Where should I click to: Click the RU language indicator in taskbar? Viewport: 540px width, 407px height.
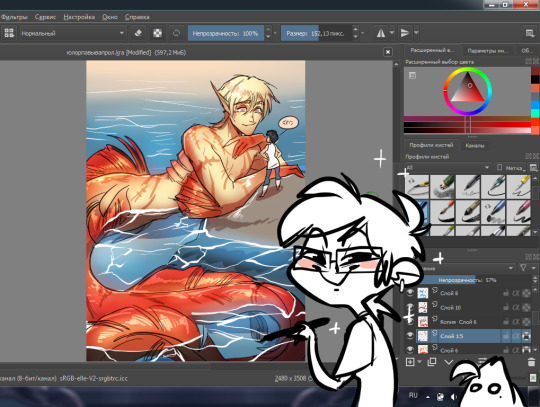413,395
